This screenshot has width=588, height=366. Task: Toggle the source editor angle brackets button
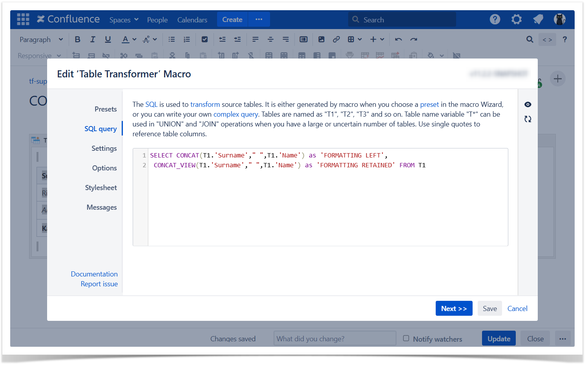tap(547, 40)
